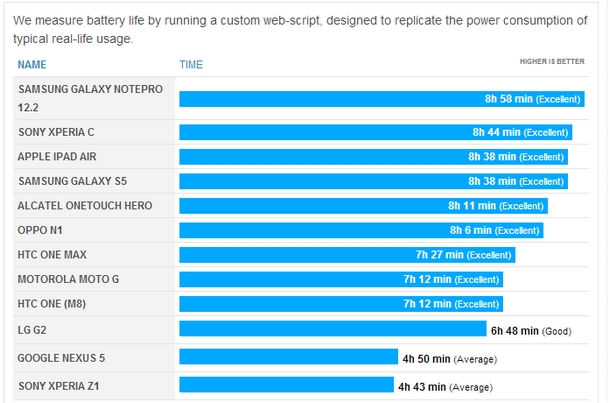Click the HTC One Max name
The image size is (610, 403).
pyautogui.click(x=52, y=255)
